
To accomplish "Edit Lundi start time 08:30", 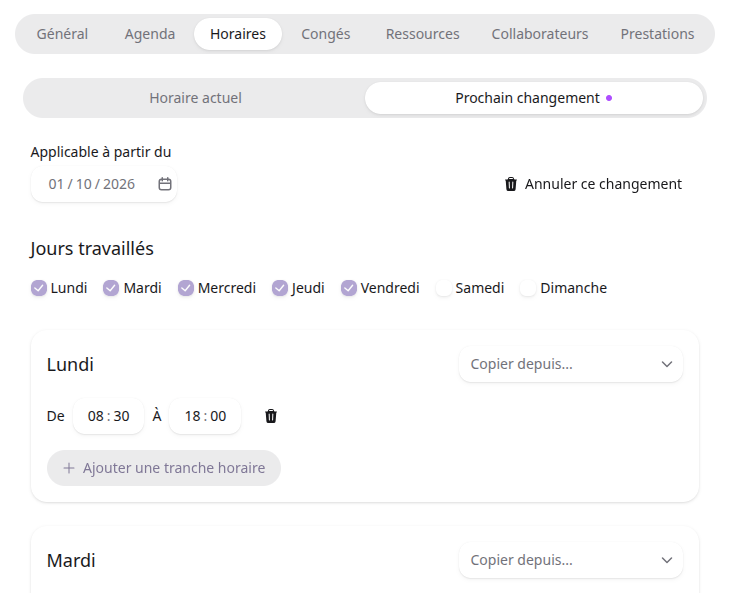I will [x=109, y=416].
